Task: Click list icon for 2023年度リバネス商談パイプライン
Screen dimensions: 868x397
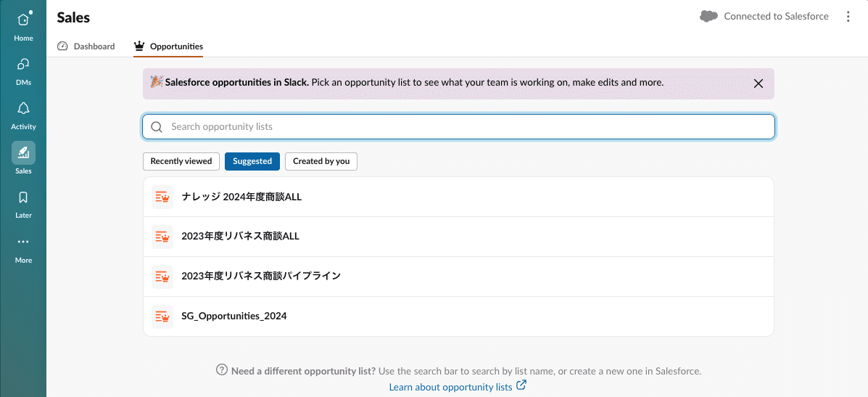Action: pos(162,277)
